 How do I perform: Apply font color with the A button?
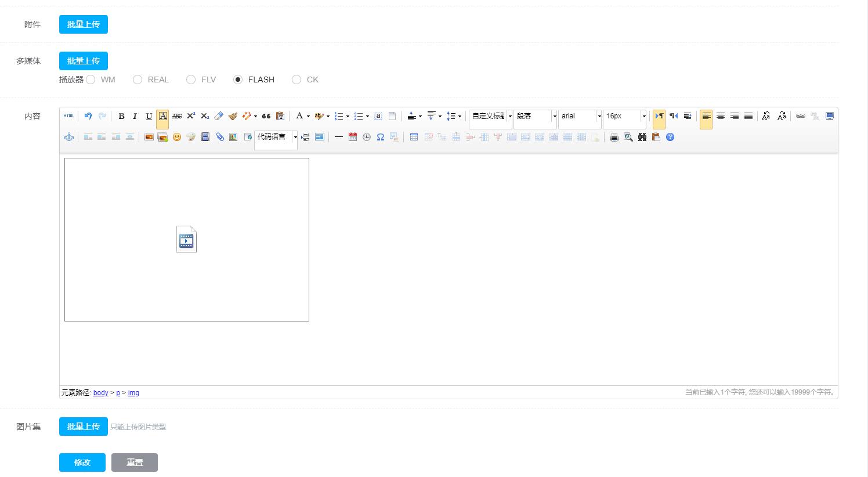(x=299, y=116)
